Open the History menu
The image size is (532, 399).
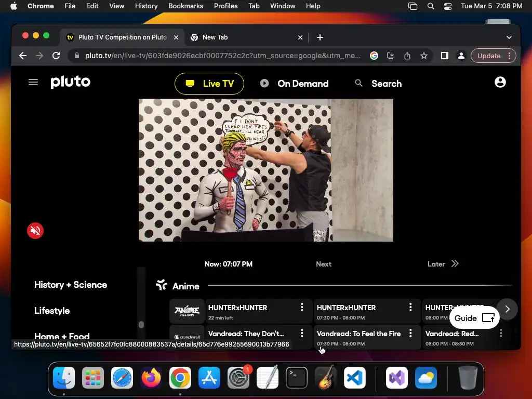(146, 6)
